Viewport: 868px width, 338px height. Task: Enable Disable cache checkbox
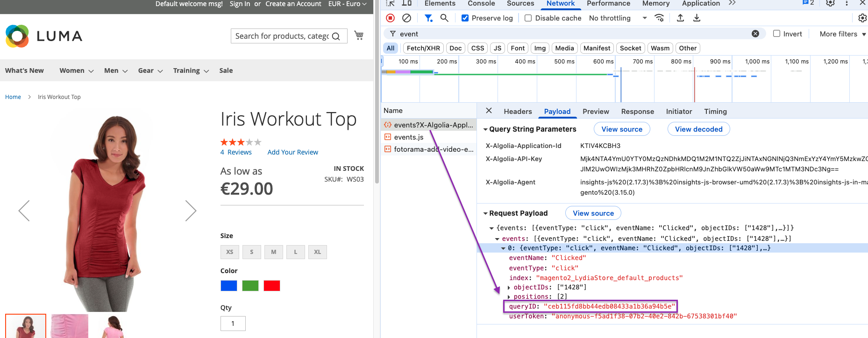click(528, 18)
